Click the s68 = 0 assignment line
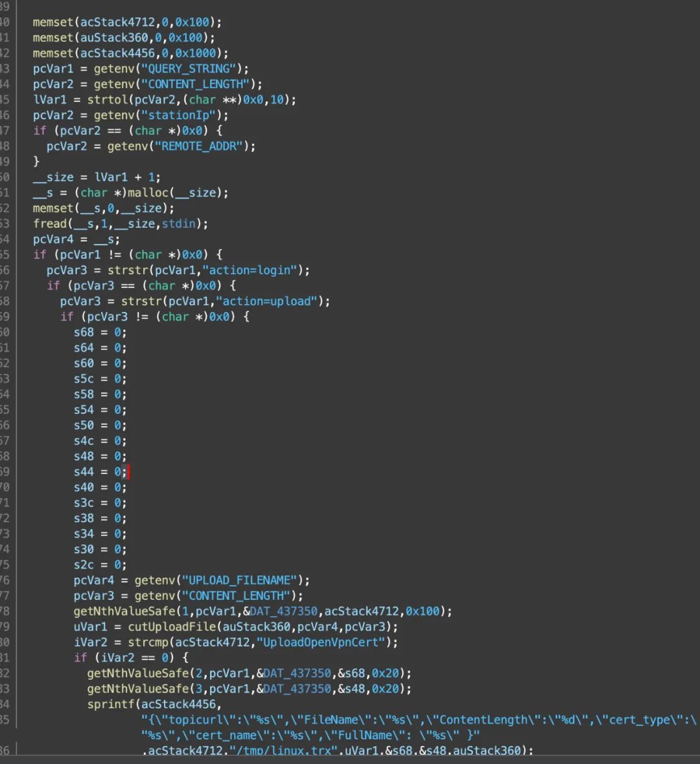 coord(100,333)
